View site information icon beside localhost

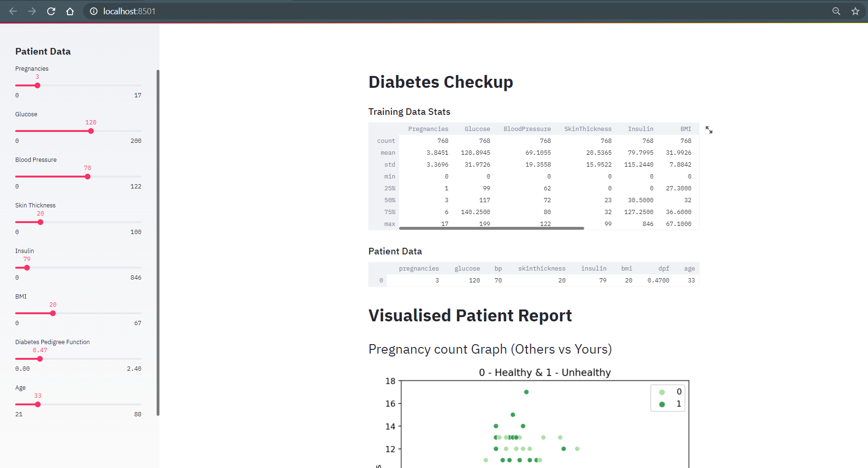(x=93, y=11)
